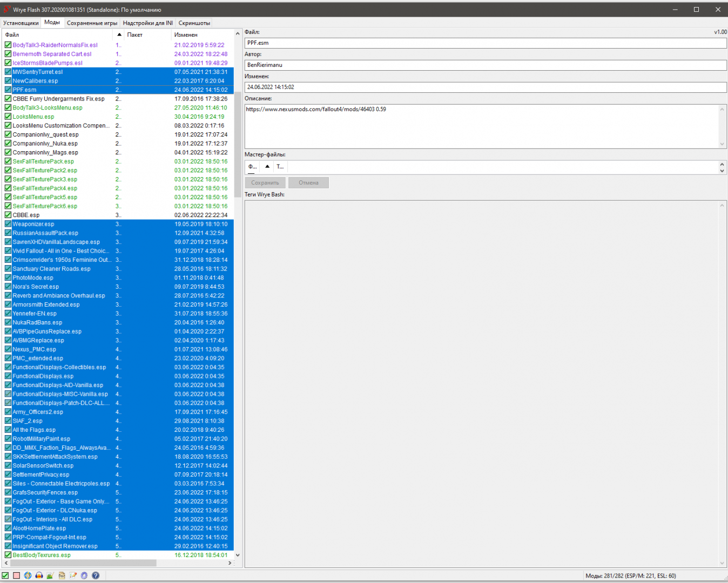The height and width of the screenshot is (583, 728).
Task: Open the checklist with pencil icon
Action: click(x=73, y=575)
